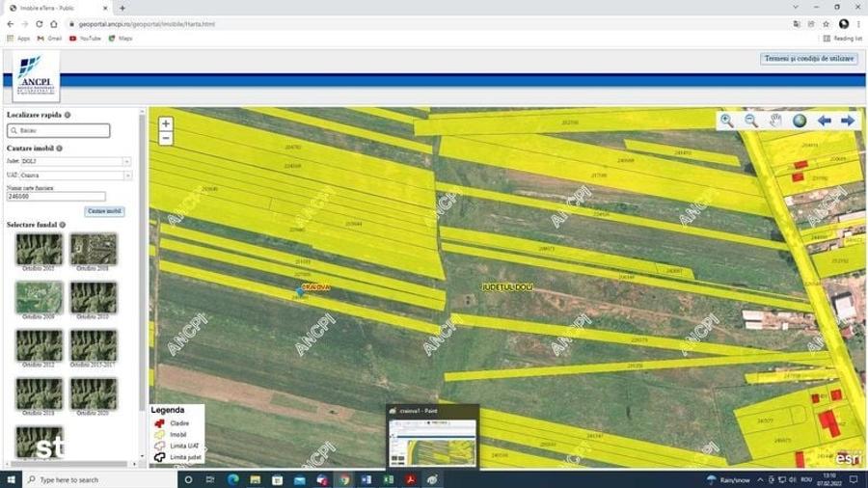The width and height of the screenshot is (868, 488).
Task: Click info icon beside Localizare rapida
Action: (68, 115)
